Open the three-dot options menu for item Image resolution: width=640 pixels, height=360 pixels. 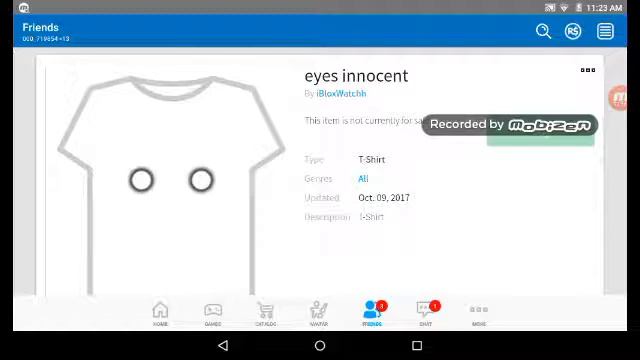(588, 70)
